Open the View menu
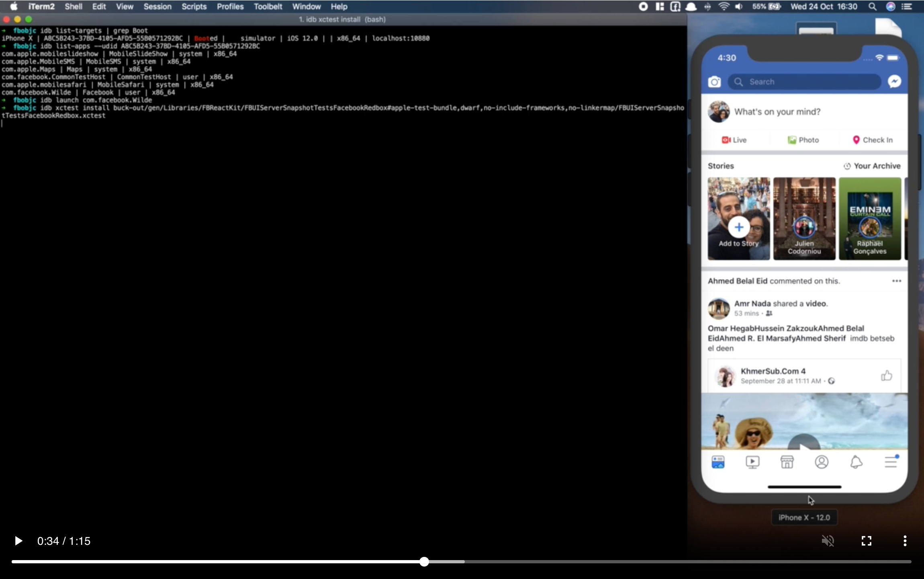Viewport: 924px width, 579px height. pos(125,6)
